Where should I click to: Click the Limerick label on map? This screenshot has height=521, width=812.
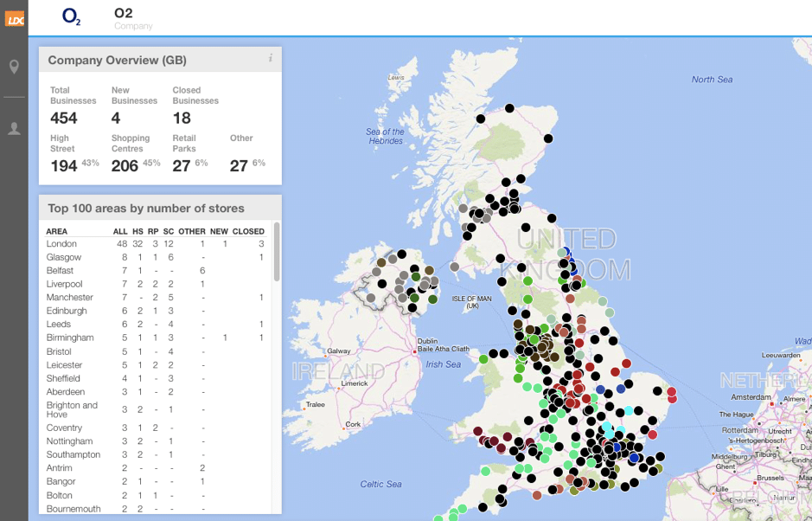pos(355,383)
